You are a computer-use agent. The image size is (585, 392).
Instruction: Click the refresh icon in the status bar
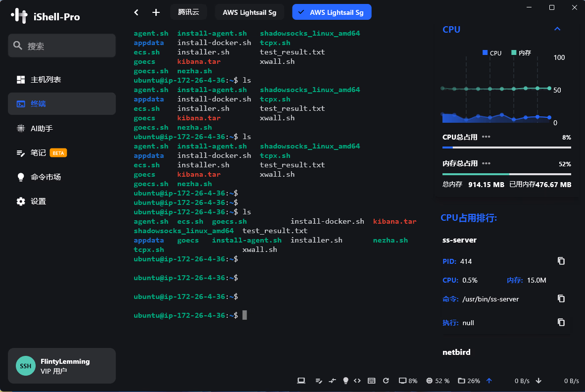click(x=386, y=381)
